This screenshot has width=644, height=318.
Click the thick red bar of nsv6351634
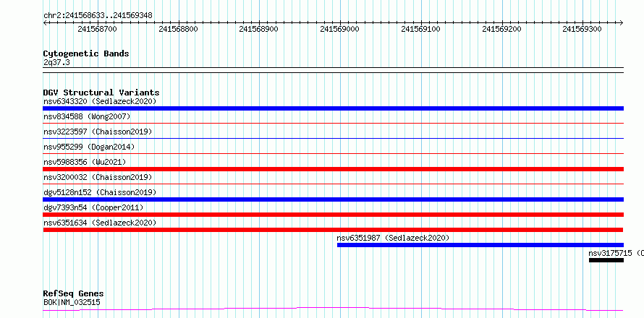pos(333,230)
